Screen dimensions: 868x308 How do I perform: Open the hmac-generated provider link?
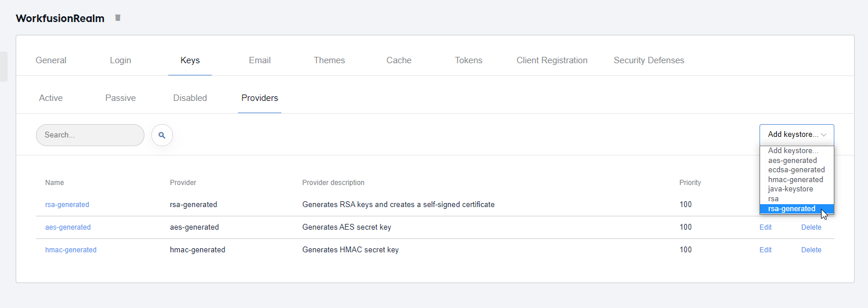coord(71,250)
